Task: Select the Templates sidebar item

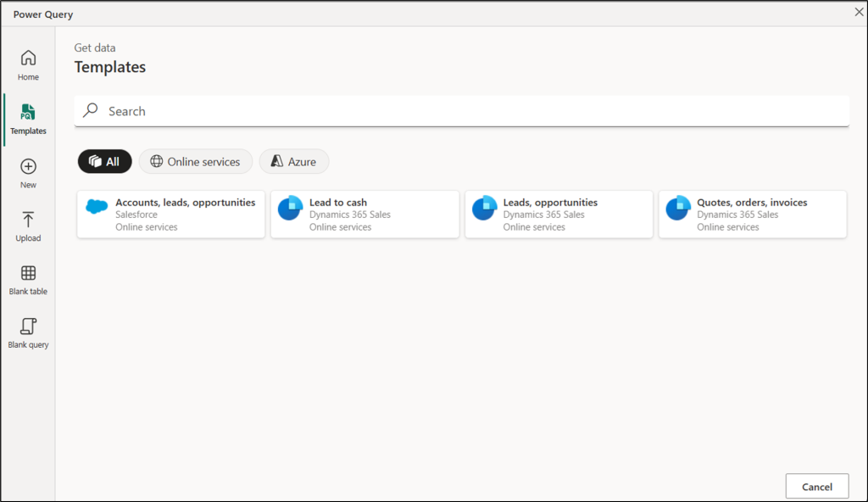Action: pyautogui.click(x=28, y=120)
